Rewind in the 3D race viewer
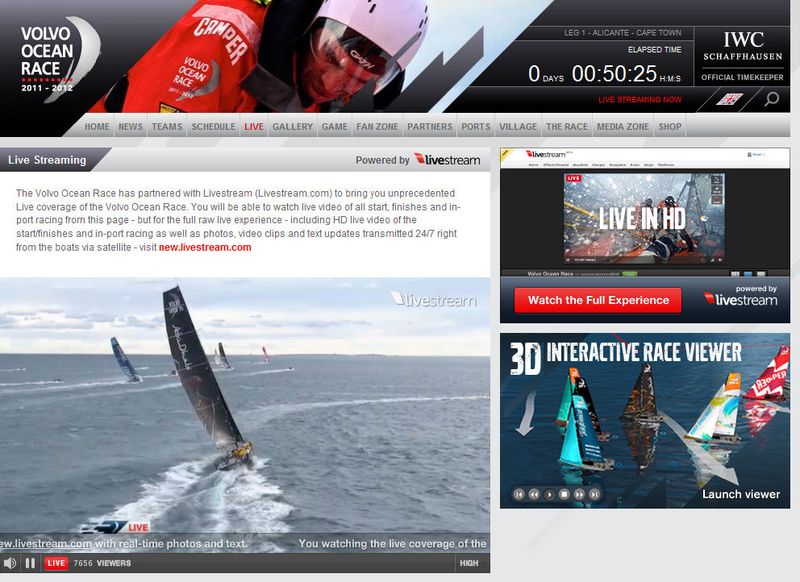 pyautogui.click(x=534, y=494)
